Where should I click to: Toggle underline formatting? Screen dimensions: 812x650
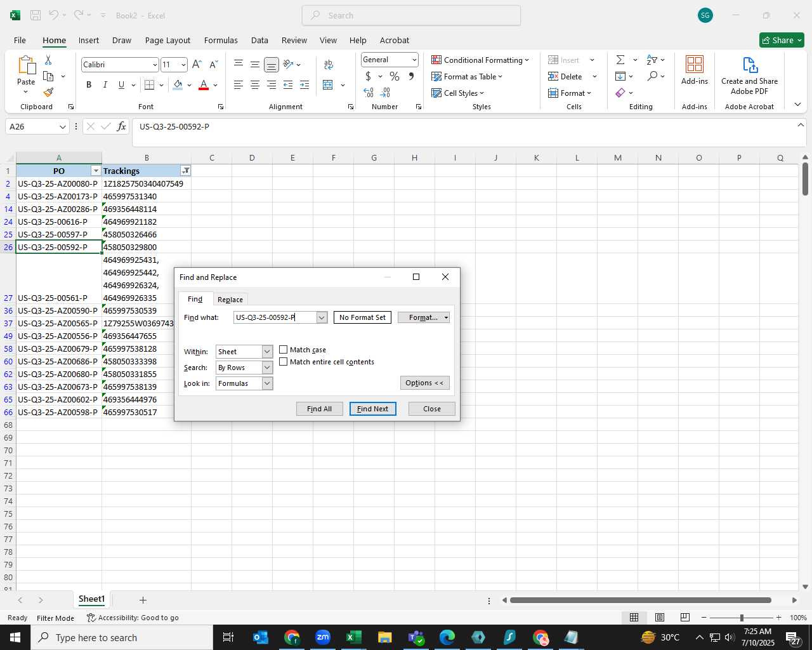coord(121,84)
